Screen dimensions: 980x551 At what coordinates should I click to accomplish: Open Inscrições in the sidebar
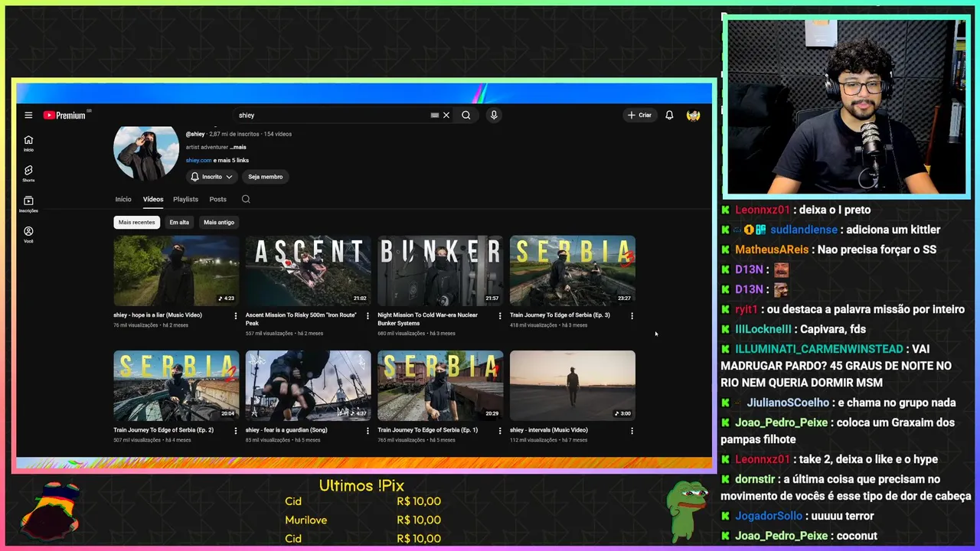pos(28,204)
